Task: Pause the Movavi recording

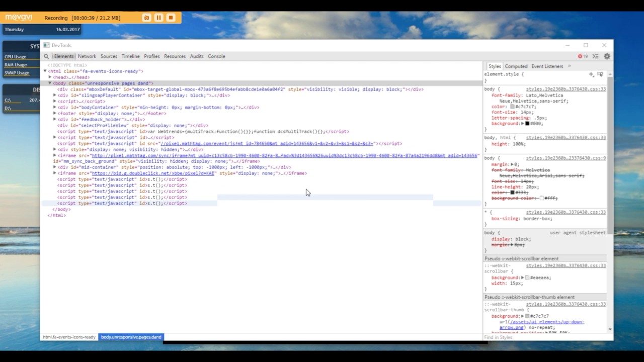Action: point(158,18)
